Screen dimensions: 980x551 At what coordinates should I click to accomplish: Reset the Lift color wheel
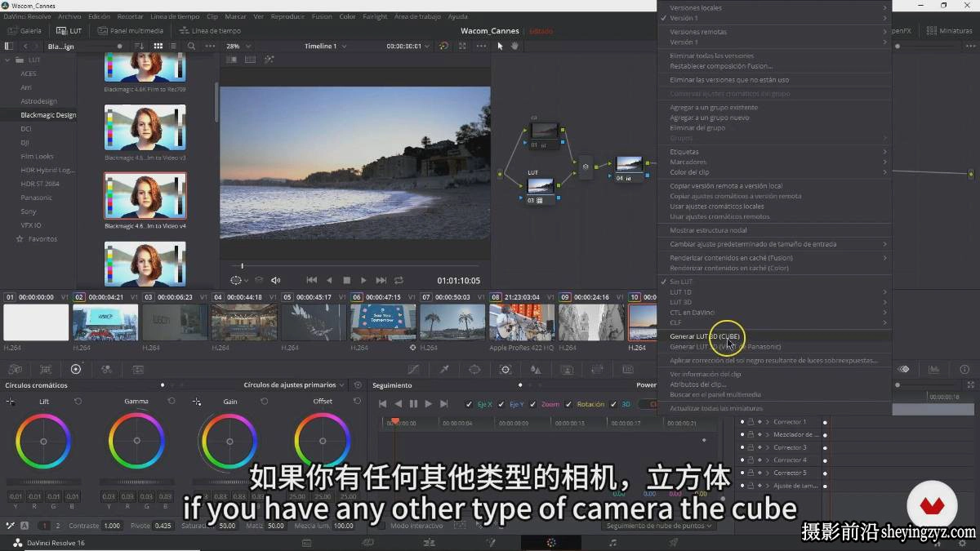(x=78, y=402)
